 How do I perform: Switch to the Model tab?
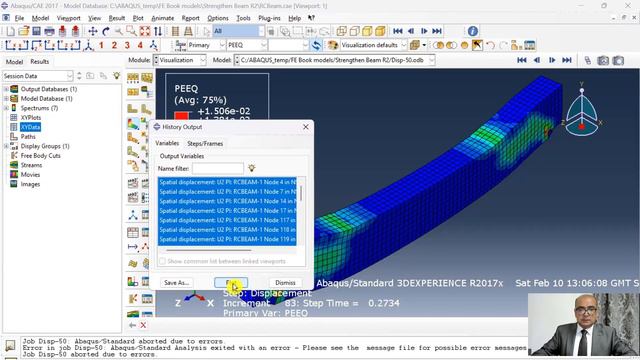tap(14, 62)
